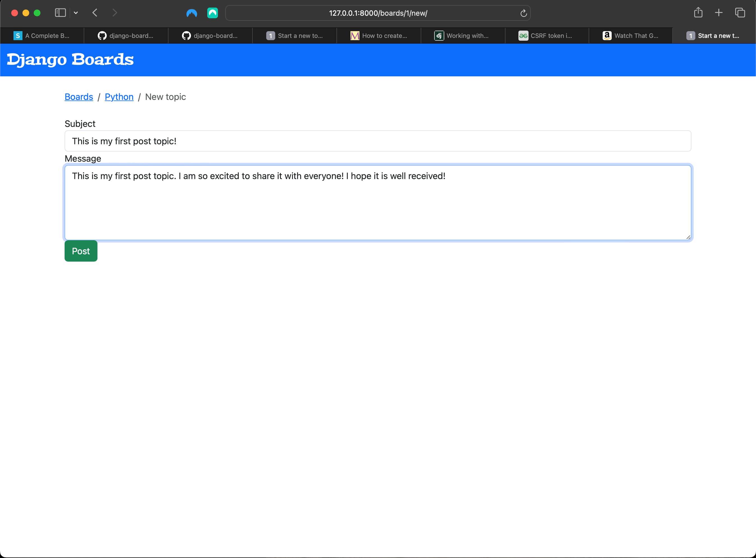
Task: Go back with the back arrow
Action: coord(95,13)
